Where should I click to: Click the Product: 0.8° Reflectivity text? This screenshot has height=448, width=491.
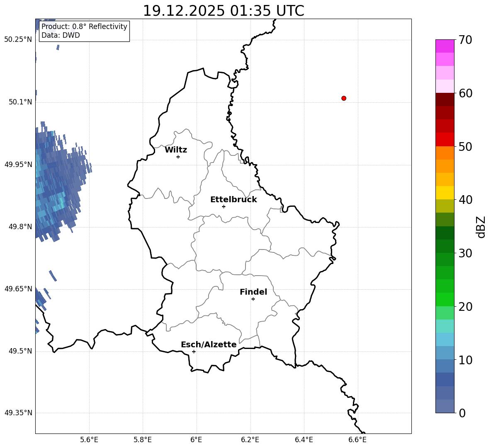coord(84,26)
